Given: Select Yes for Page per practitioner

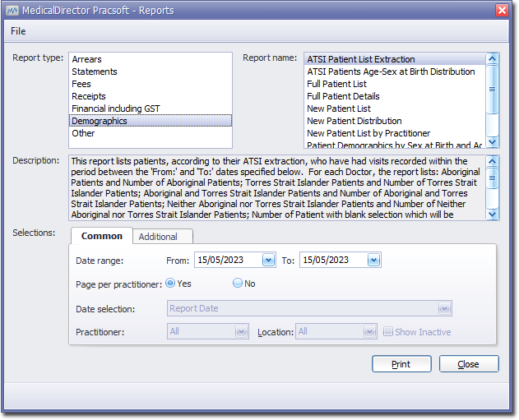Looking at the screenshot, I should [x=170, y=283].
